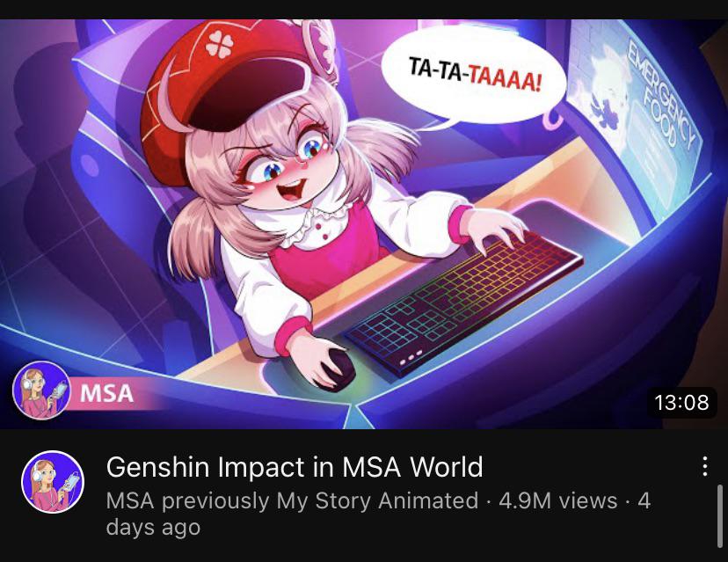This screenshot has width=728, height=562.
Task: Click the 4.9M views text
Action: pyautogui.click(x=558, y=500)
